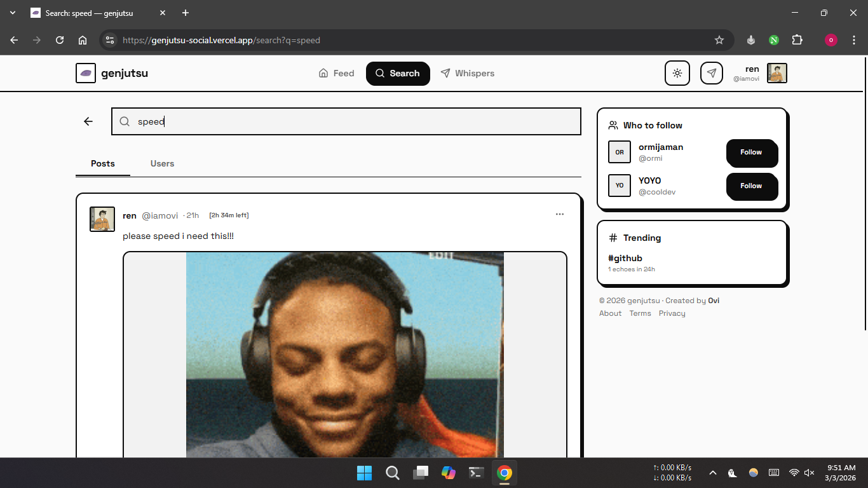Click the ormijaman username text

(x=661, y=147)
